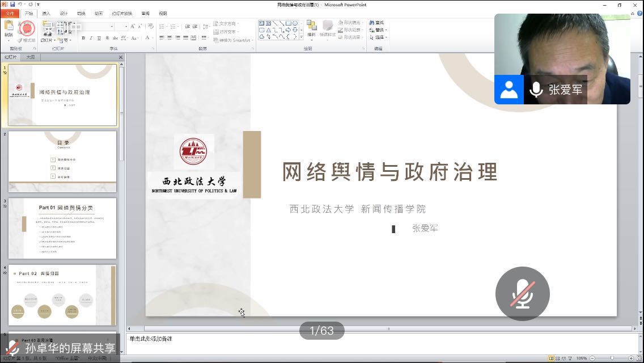Click the Save icon in quick access toolbar
The height and width of the screenshot is (363, 644).
pos(12,5)
